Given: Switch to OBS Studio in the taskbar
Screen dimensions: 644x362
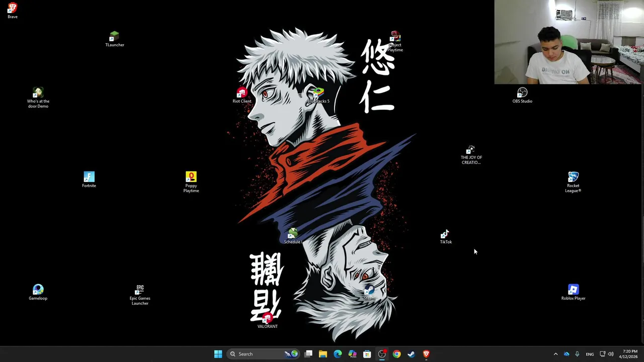Looking at the screenshot, I should point(382,354).
